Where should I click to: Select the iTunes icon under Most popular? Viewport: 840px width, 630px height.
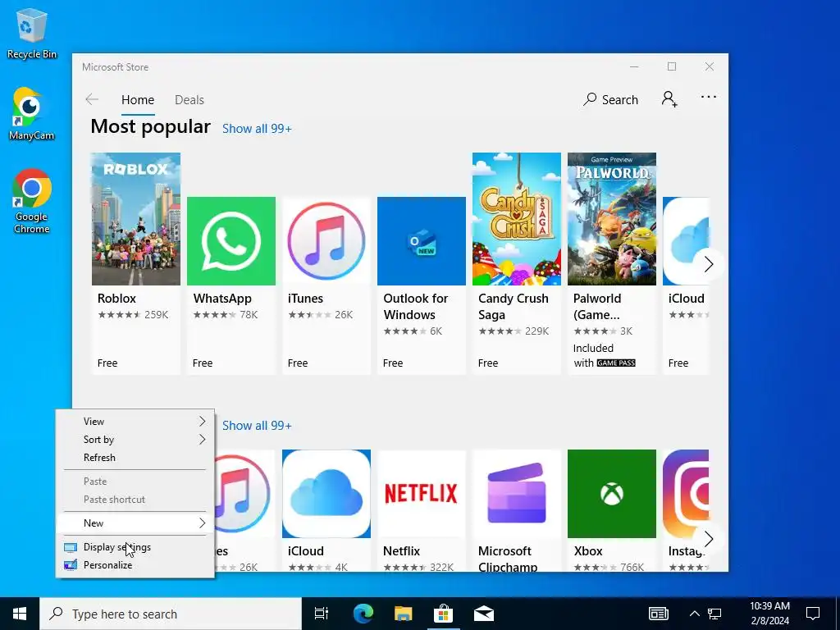[x=326, y=240]
